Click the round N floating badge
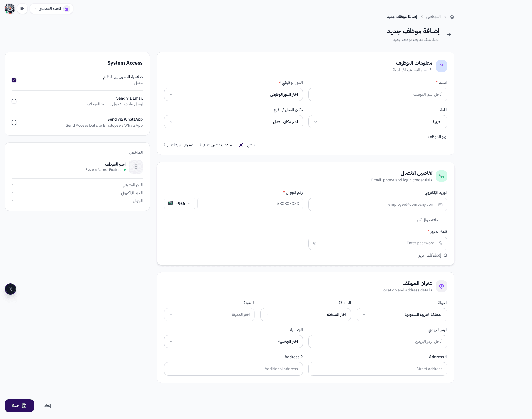Image resolution: width=532 pixels, height=419 pixels. 11,289
